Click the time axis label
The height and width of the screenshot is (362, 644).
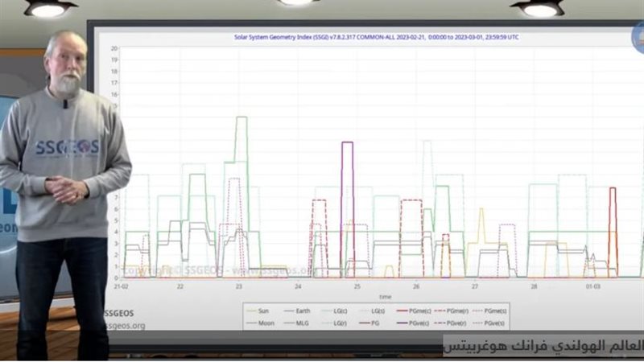[x=385, y=297]
